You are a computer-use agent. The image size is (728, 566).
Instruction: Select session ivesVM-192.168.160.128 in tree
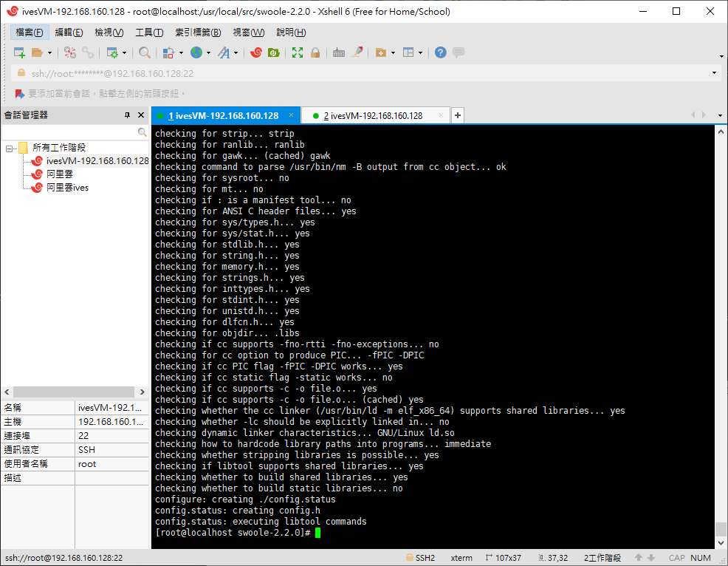pos(97,161)
